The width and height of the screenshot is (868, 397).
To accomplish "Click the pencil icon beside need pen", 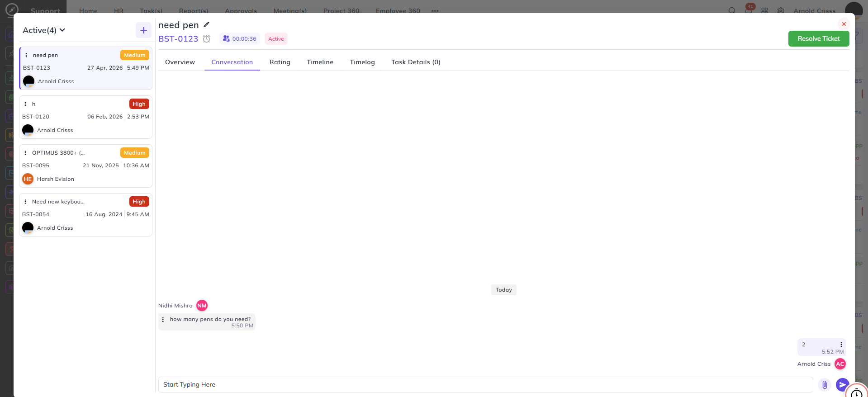I will (x=206, y=24).
